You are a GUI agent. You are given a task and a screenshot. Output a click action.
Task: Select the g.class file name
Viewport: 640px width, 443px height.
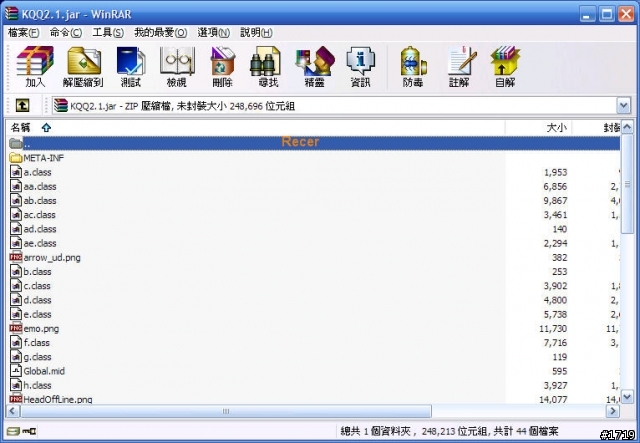click(x=38, y=357)
